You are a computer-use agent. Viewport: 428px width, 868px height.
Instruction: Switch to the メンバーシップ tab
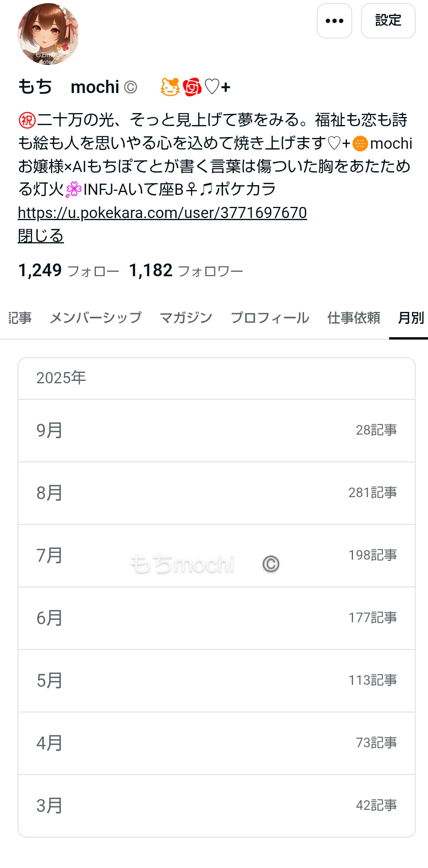[x=95, y=318]
